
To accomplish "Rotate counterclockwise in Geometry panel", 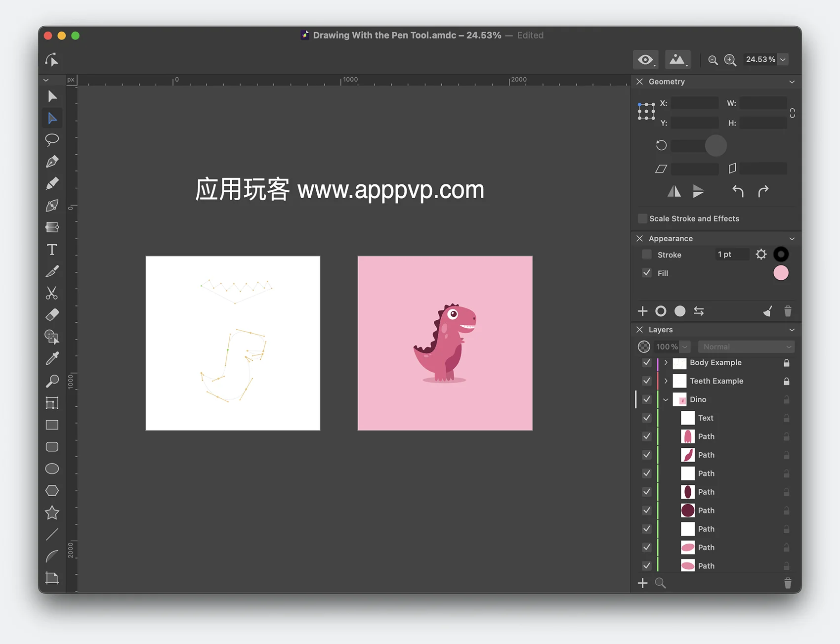I will (x=738, y=191).
